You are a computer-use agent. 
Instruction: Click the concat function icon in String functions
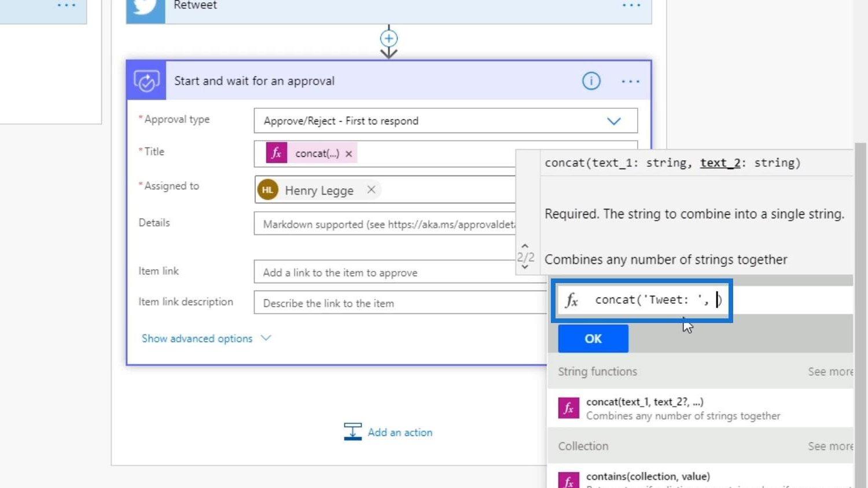[x=568, y=408]
